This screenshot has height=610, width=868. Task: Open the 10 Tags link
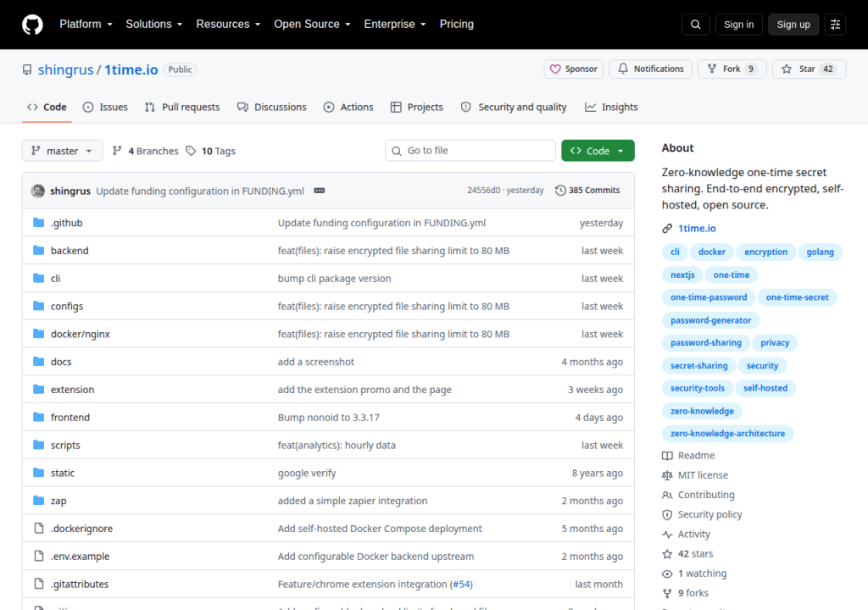(210, 151)
